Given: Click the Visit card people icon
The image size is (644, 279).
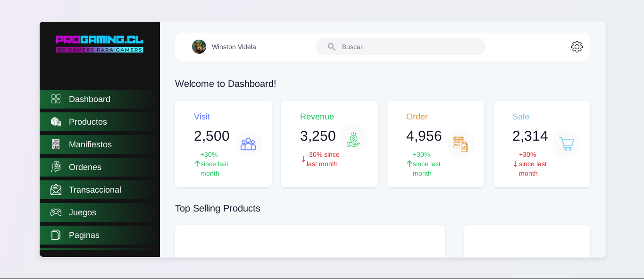Looking at the screenshot, I should pyautogui.click(x=248, y=144).
